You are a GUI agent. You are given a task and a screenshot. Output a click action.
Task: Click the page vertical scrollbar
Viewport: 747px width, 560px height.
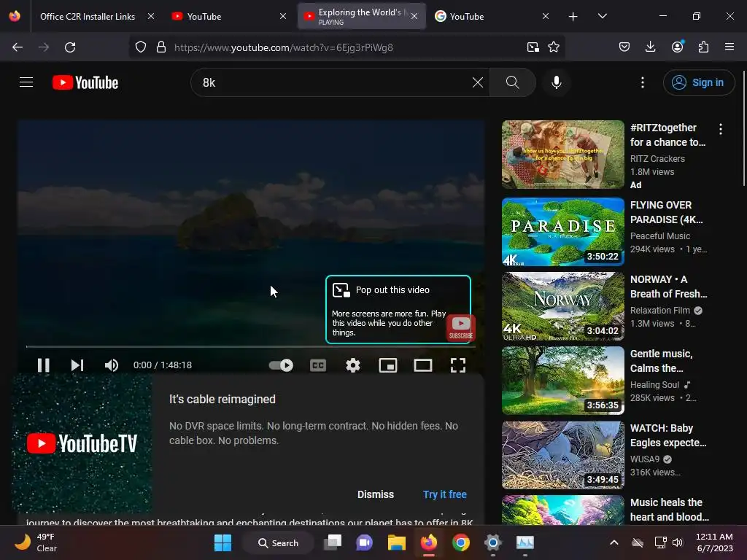point(743,128)
